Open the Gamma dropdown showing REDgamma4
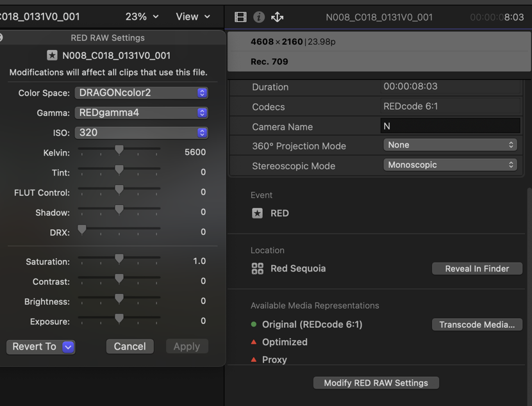Image resolution: width=532 pixels, height=406 pixels. [141, 112]
